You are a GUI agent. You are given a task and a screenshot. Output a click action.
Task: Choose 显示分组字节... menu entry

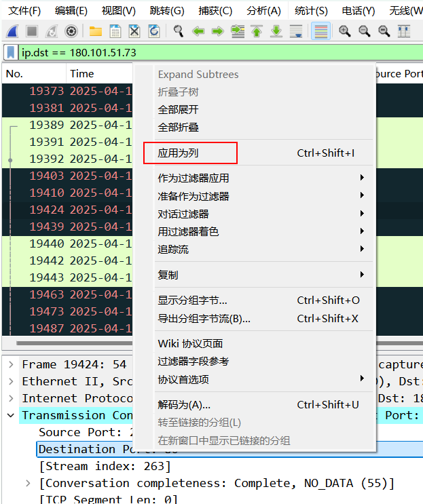point(263,301)
